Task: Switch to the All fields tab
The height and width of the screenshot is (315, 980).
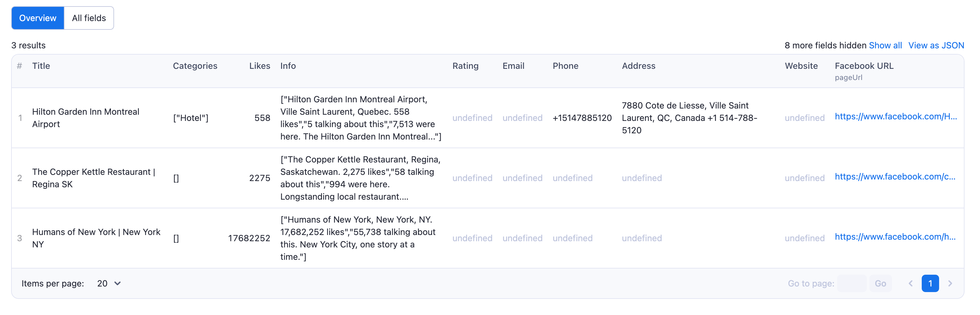Action: point(89,18)
